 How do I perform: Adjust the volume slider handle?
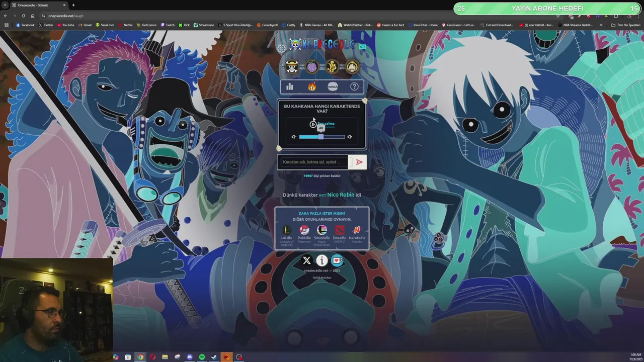coord(321,137)
